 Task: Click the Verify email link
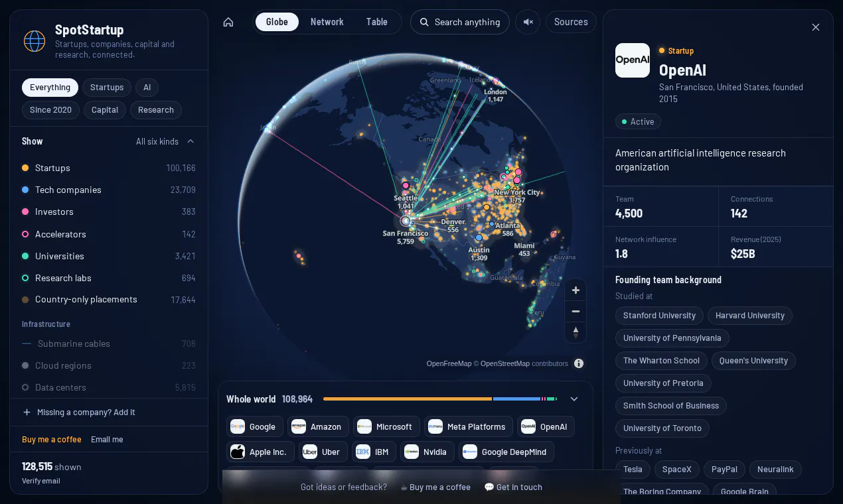tap(41, 481)
